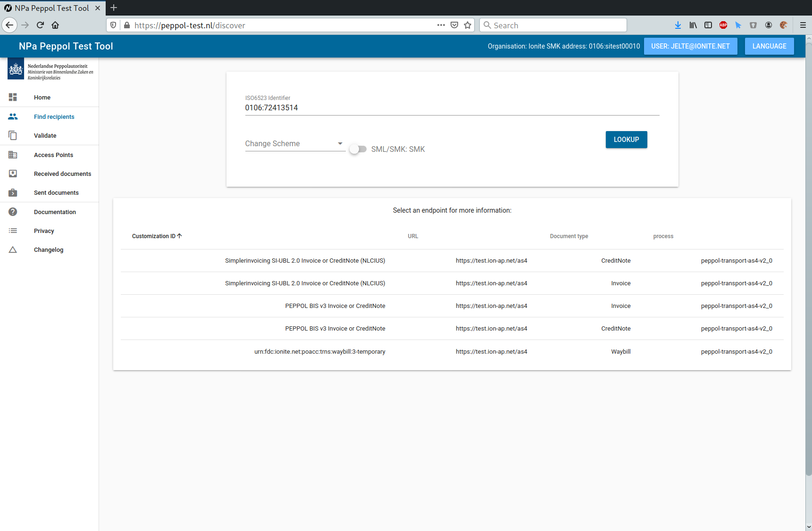Click the Find recipients people icon

pyautogui.click(x=13, y=116)
